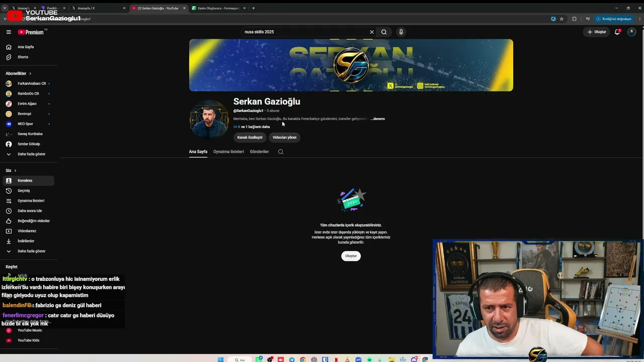Viewport: 644px width, 362px height.
Task: Open the Oynatma listeleri channel tab
Action: click(x=228, y=151)
